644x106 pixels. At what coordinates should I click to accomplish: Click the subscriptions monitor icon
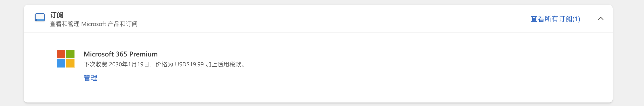coord(40,17)
